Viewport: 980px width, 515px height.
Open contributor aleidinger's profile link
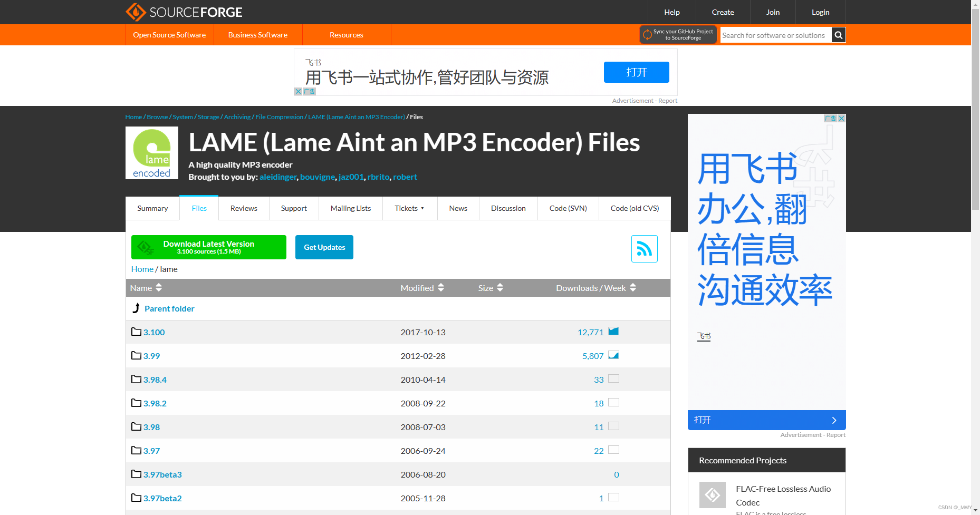pos(278,177)
